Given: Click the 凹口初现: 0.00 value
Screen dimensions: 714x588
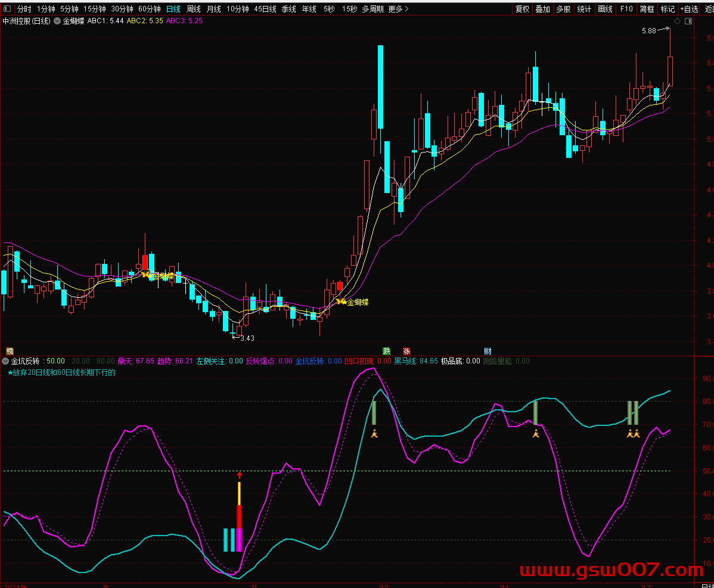Looking at the screenshot, I should [368, 361].
